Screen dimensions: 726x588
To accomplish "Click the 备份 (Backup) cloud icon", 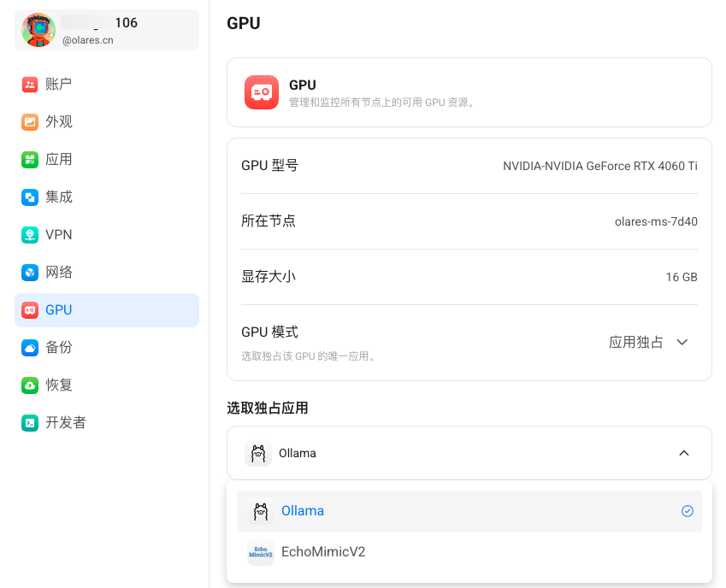I will (30, 348).
